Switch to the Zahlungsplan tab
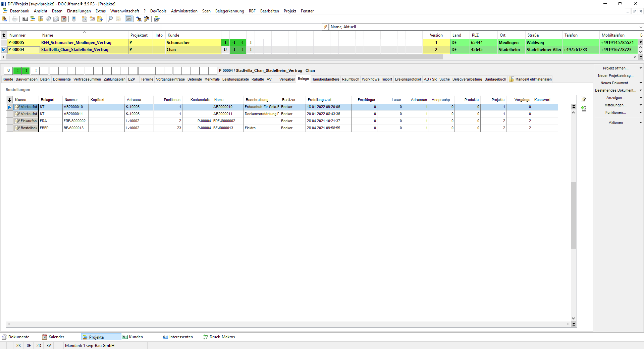Image resolution: width=644 pixels, height=349 pixels. [x=114, y=79]
